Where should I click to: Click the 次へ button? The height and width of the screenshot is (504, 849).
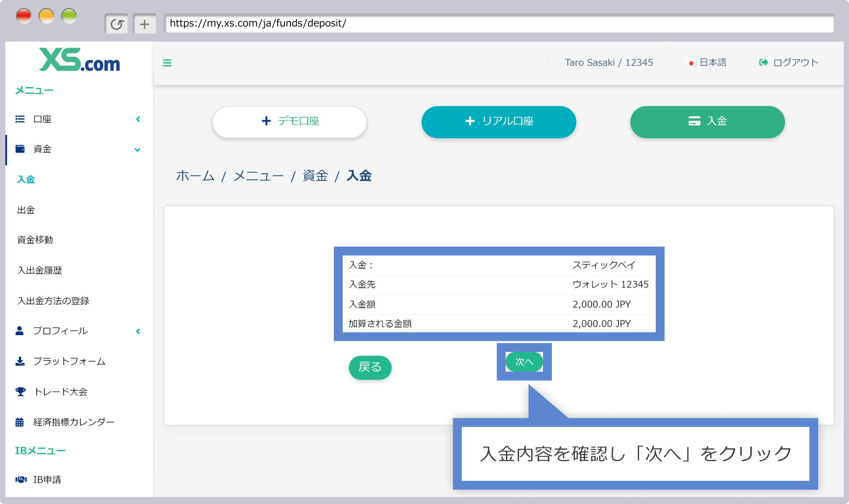point(524,362)
